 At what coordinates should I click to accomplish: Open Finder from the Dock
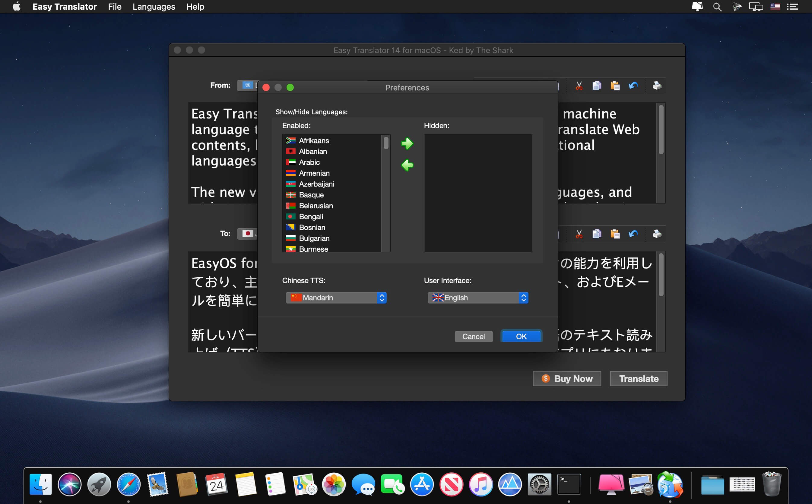click(40, 484)
